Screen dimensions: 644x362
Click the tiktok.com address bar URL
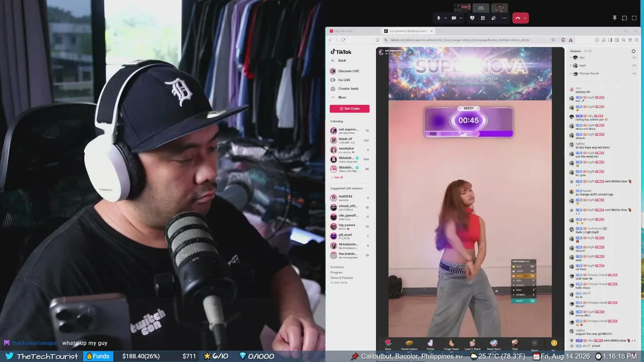point(460,40)
